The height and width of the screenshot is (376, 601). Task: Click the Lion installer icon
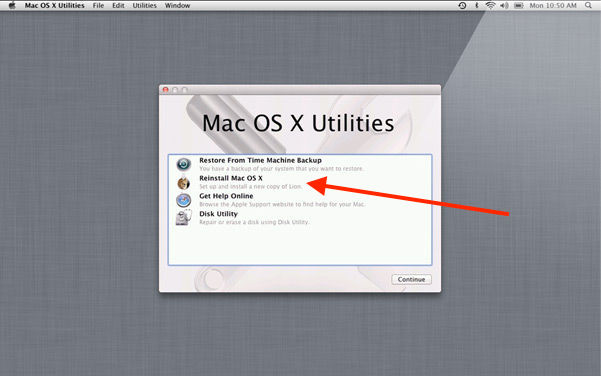[x=184, y=182]
